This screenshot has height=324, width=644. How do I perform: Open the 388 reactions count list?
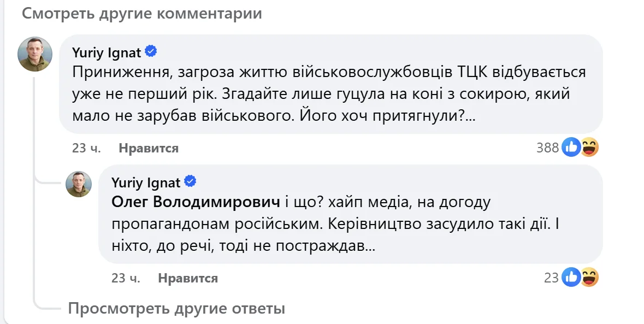coord(548,148)
